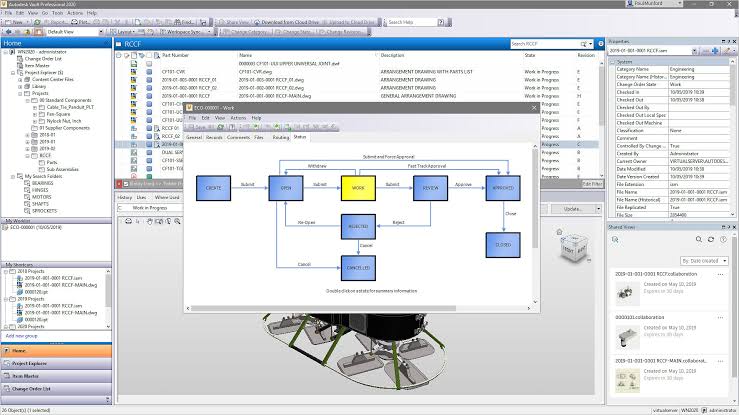
Task: Select the pan hand tool in the preview toolbar
Action: pos(149,221)
